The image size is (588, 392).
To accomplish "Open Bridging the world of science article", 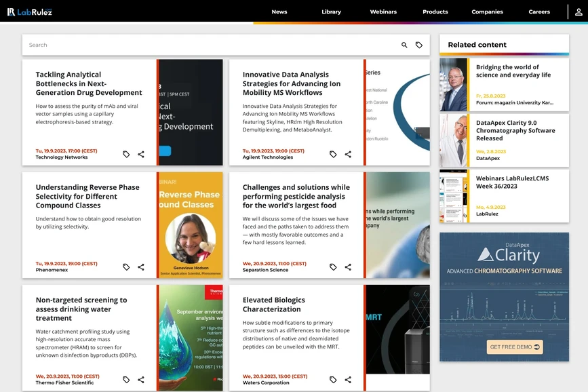I will coord(513,71).
